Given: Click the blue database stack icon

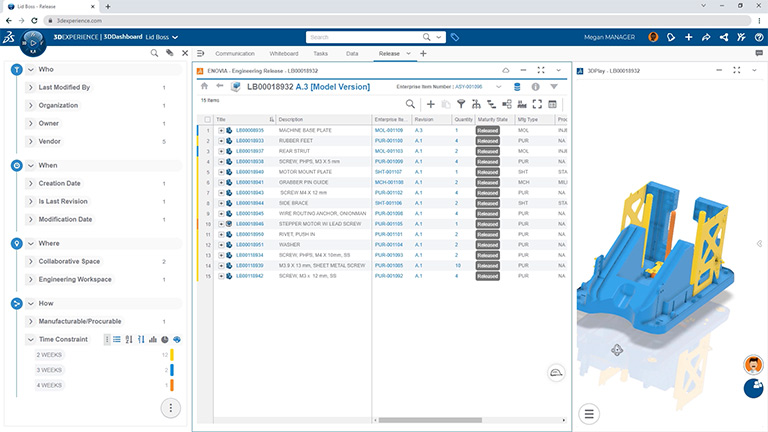Looking at the screenshot, I should point(517,87).
